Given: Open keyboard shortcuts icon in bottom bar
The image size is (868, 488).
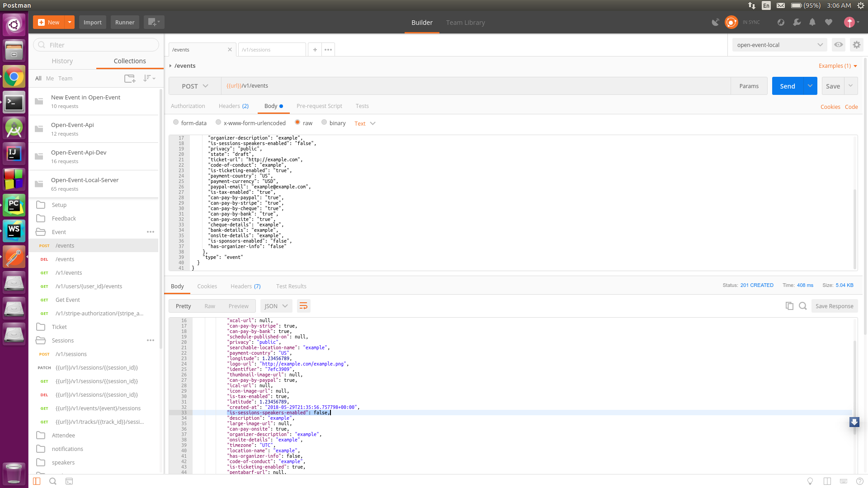Looking at the screenshot, I should 844,481.
